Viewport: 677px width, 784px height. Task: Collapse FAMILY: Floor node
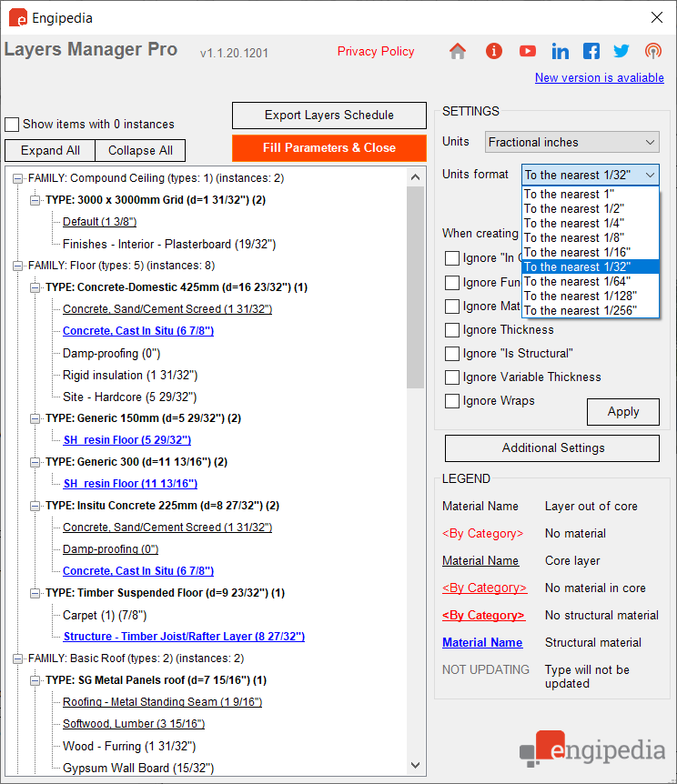coord(17,266)
